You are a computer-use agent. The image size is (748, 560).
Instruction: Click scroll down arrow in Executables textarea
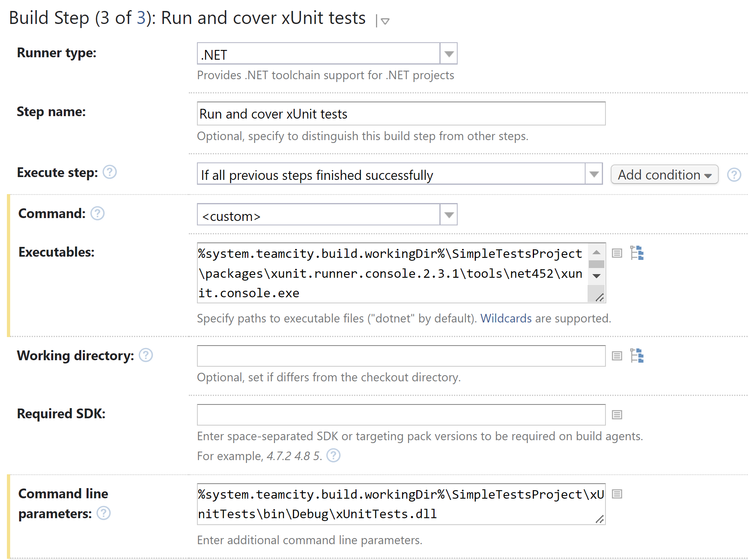pyautogui.click(x=596, y=276)
